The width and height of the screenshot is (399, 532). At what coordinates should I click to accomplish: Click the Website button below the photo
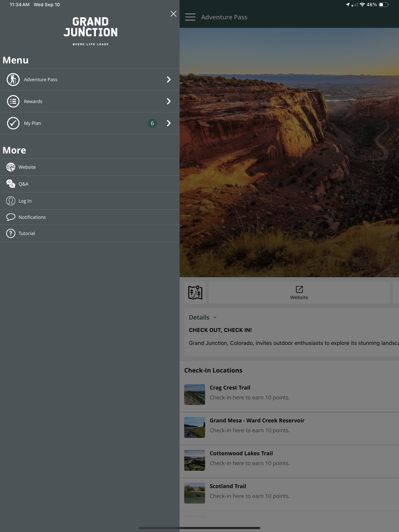(x=299, y=292)
